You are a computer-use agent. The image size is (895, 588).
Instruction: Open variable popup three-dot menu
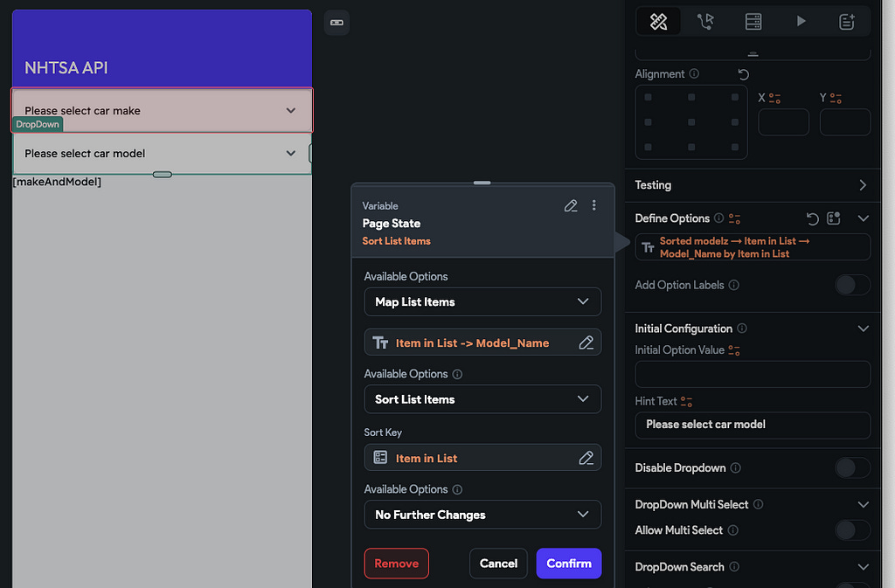pos(593,205)
